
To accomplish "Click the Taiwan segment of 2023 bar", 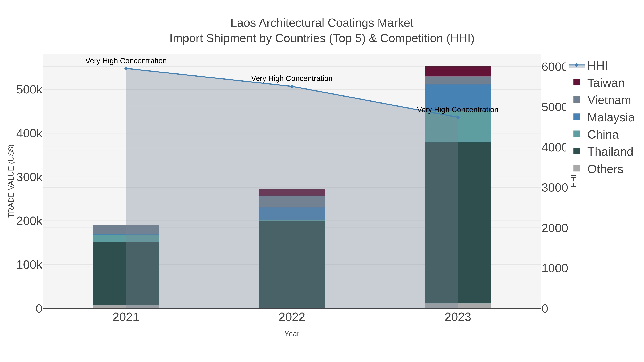I will click(x=458, y=72).
